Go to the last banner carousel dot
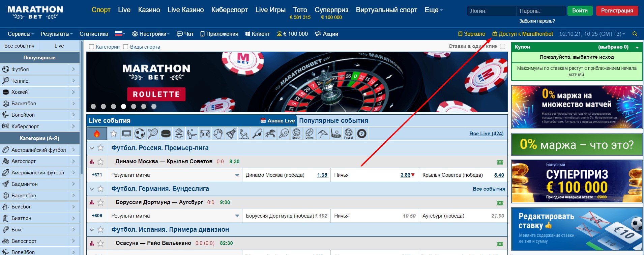Viewport: 644px width, 255px height. click(154, 106)
